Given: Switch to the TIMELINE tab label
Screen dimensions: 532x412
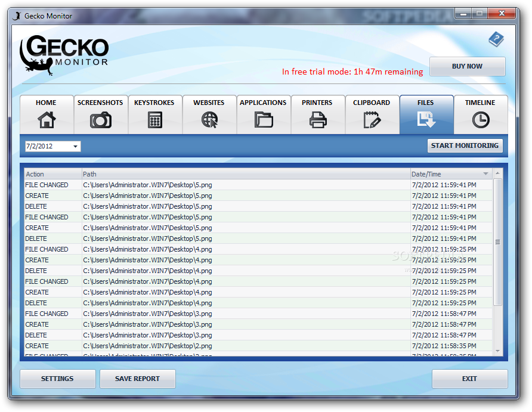Looking at the screenshot, I should tap(480, 103).
